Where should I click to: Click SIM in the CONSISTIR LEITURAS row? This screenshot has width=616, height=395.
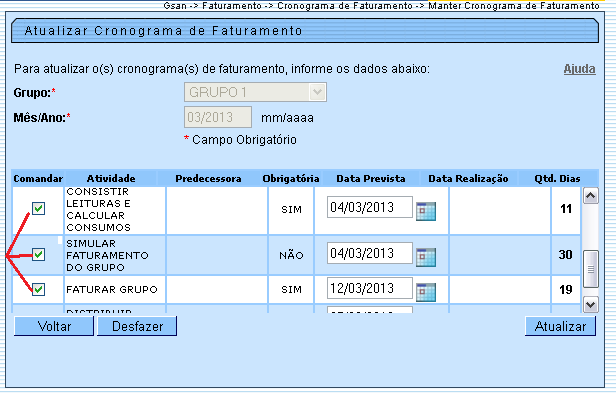[291, 209]
